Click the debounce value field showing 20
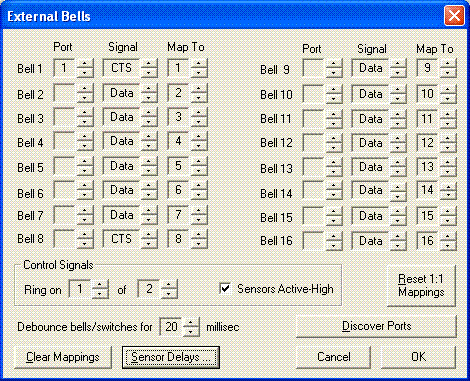This screenshot has height=381, width=470. coord(171,327)
